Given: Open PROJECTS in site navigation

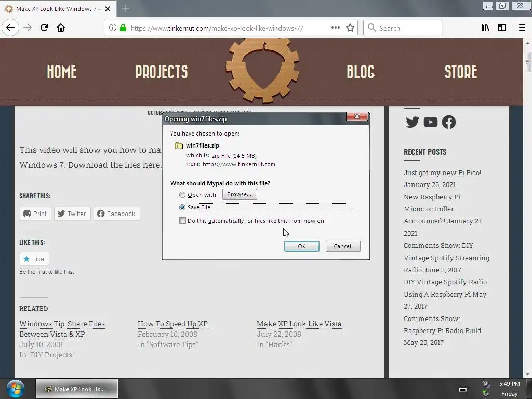Looking at the screenshot, I should pos(162,72).
